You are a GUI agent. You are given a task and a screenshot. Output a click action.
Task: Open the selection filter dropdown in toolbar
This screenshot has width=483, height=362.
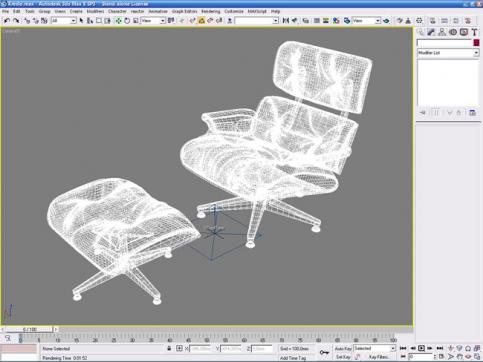click(64, 21)
